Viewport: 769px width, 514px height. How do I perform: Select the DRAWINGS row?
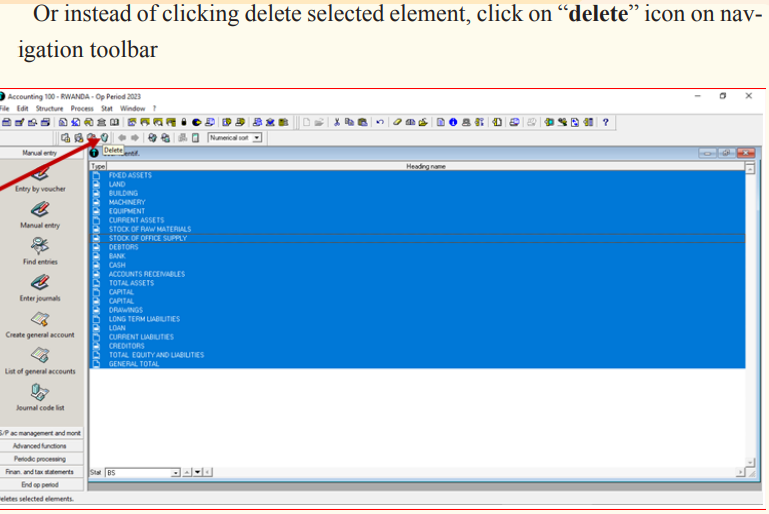417,310
